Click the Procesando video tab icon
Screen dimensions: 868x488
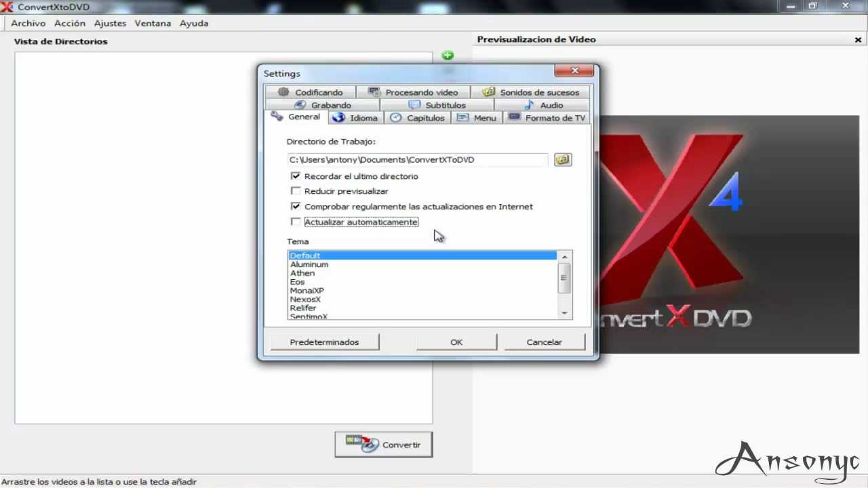374,91
